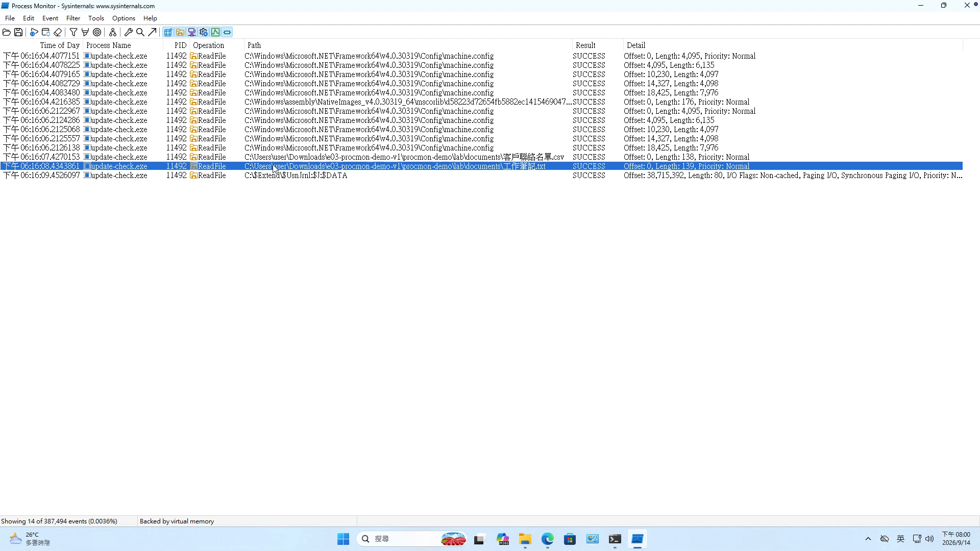980x551 pixels.
Task: Click the Result column header
Action: coord(597,45)
